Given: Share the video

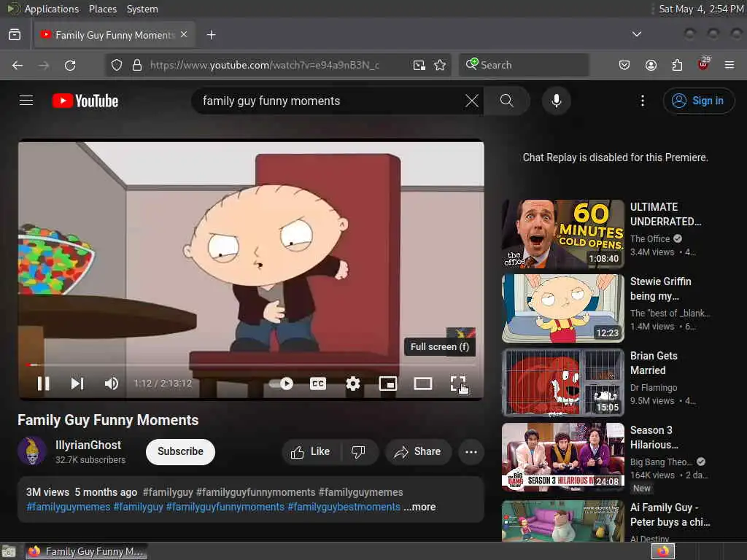Looking at the screenshot, I should (x=418, y=451).
